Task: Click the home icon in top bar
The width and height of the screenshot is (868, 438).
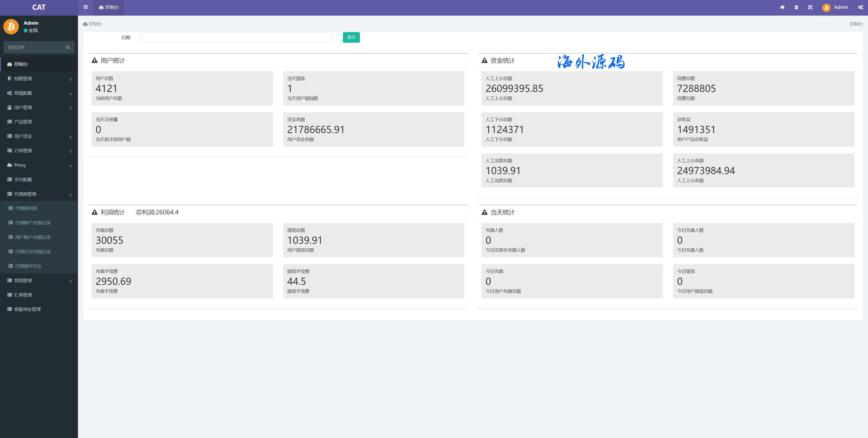Action: (782, 7)
